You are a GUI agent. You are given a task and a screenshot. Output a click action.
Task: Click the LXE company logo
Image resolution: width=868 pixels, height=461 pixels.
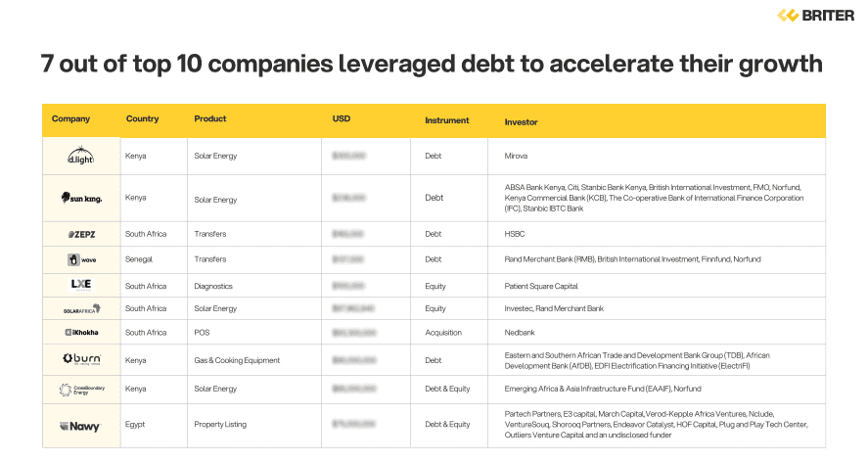80,285
